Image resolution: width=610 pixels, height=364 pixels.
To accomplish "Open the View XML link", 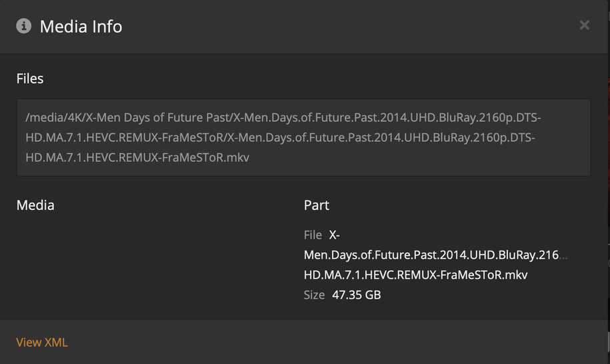I will tap(42, 342).
